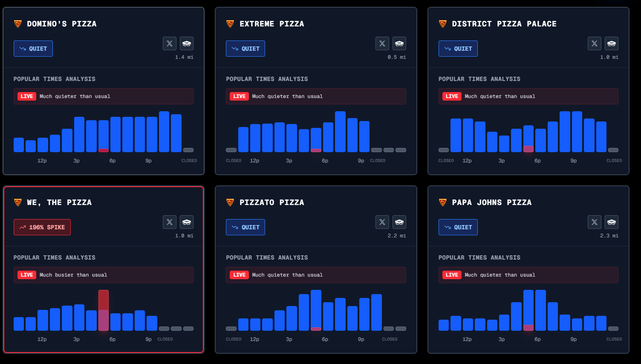641x364 pixels.
Task: Click the Extreme Pizza card title
Action: pos(272,24)
